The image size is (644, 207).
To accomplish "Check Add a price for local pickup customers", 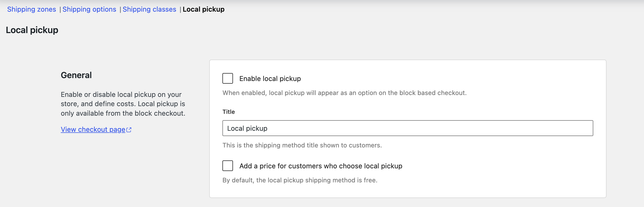I will (228, 166).
